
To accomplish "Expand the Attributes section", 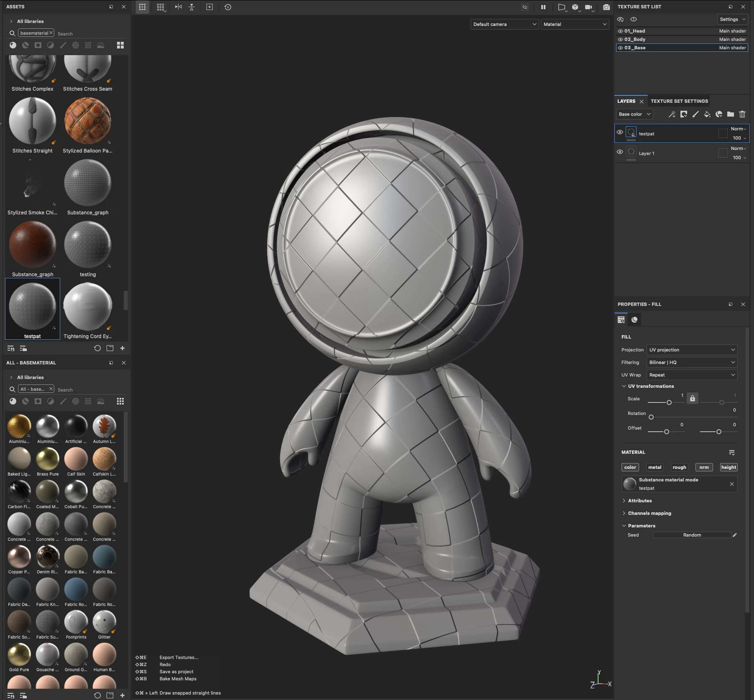I will click(624, 501).
